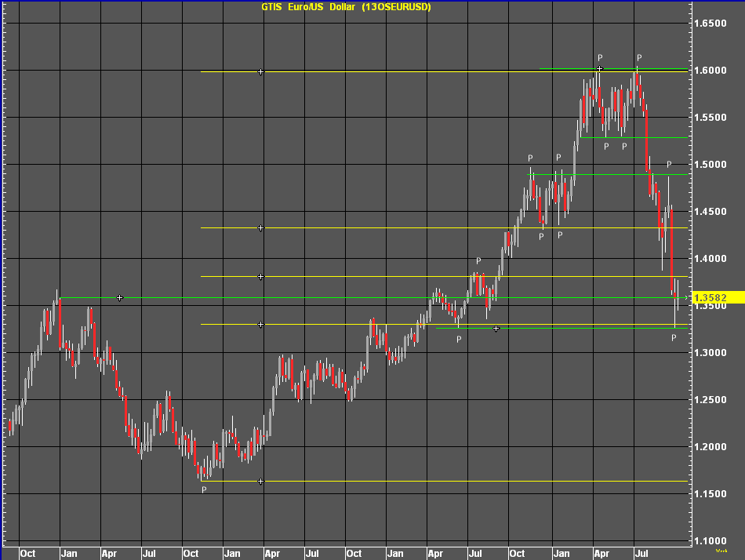Select the handle on the upper yellow line

coord(261,228)
